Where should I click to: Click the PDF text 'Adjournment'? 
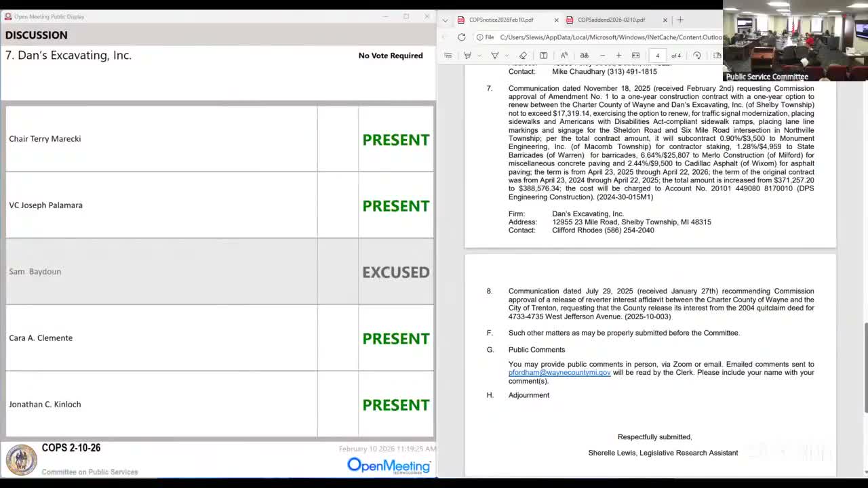pos(529,395)
